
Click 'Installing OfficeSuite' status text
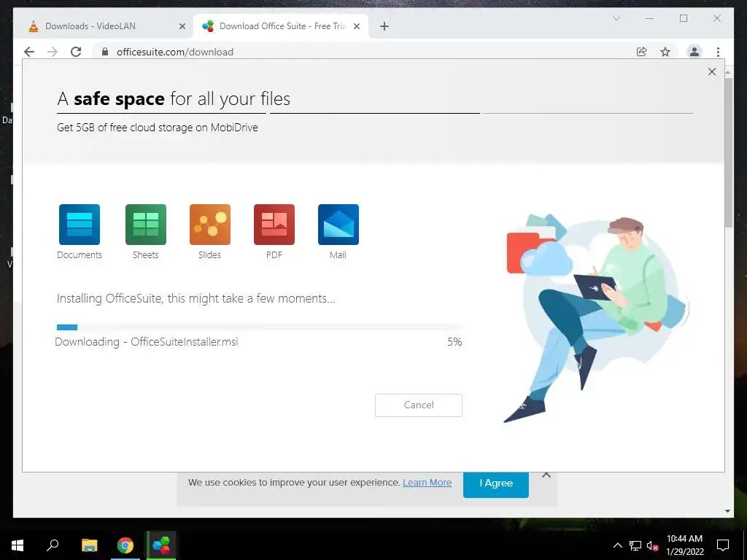[x=196, y=298]
